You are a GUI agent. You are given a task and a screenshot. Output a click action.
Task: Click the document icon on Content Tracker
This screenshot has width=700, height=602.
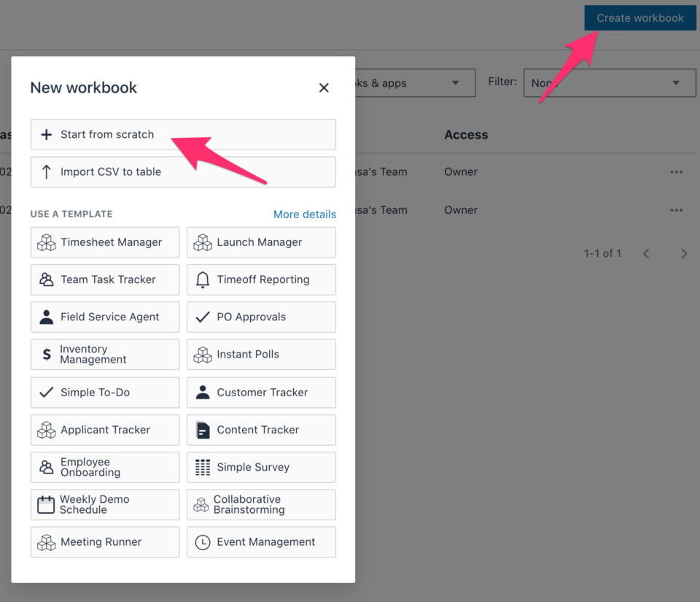(203, 430)
